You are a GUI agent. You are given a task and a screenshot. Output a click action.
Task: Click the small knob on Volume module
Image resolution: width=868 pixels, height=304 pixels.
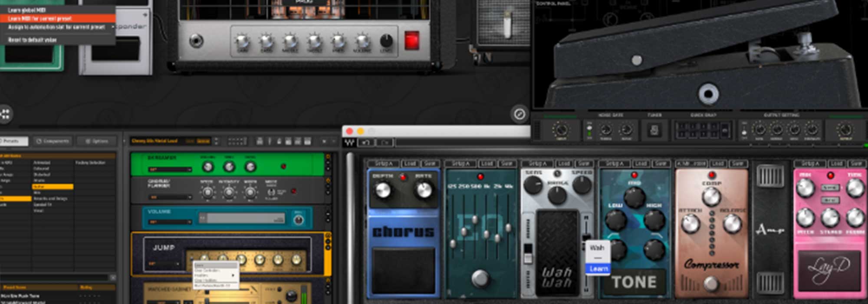pyautogui.click(x=298, y=220)
